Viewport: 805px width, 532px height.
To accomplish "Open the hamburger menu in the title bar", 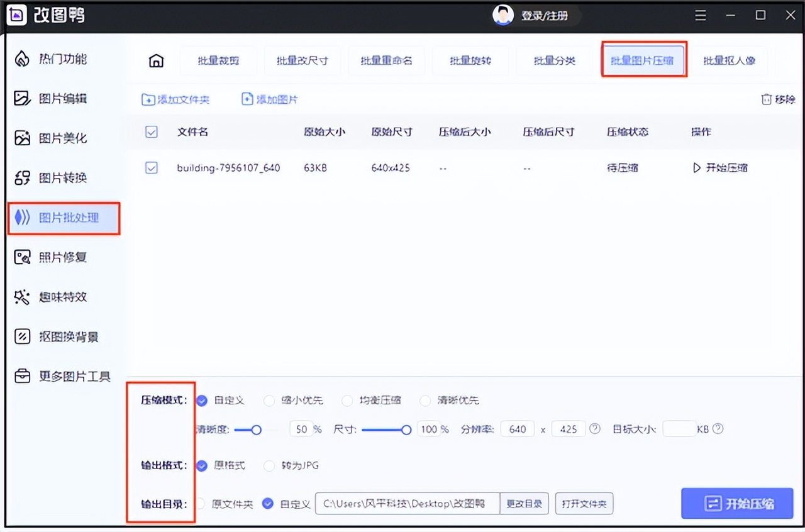I will 700,15.
